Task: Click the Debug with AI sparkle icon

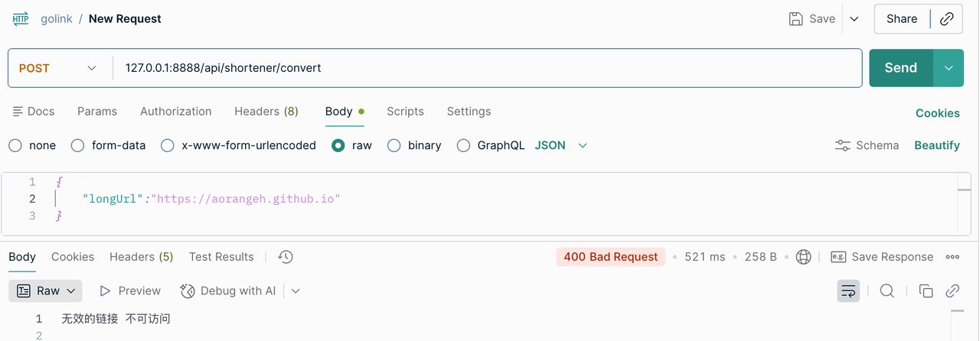Action: click(188, 291)
